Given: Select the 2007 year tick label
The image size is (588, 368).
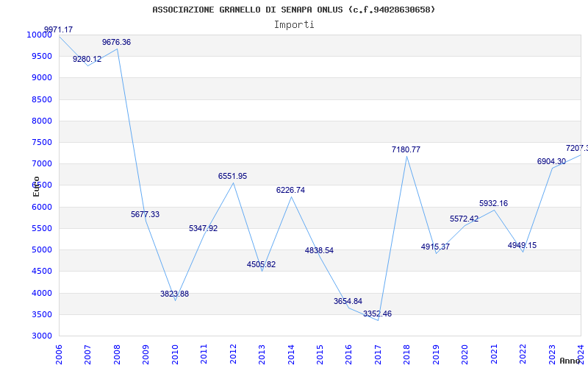Looking at the screenshot, I should point(87,355).
